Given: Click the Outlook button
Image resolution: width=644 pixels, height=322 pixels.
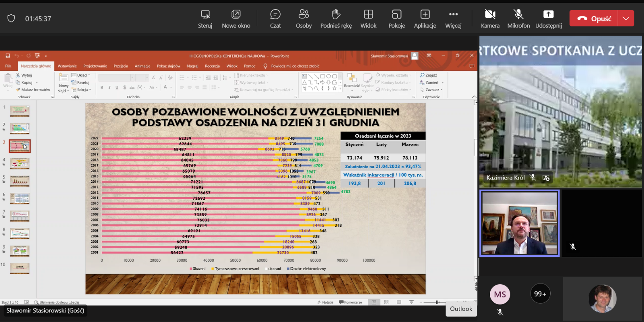Looking at the screenshot, I should 461,309.
